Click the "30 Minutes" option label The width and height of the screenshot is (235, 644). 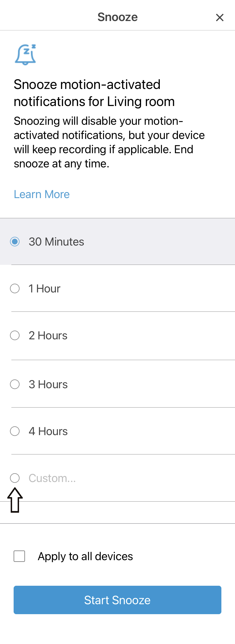(56, 242)
